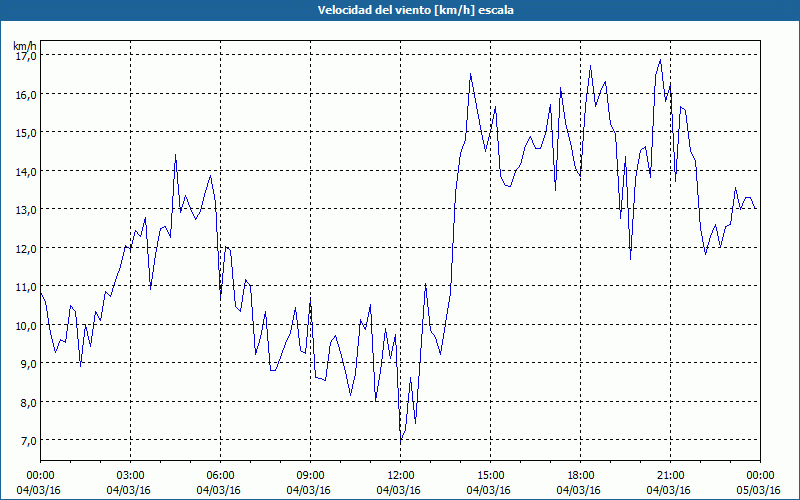Click the early morning peak near 04:30
This screenshot has width=800, height=500.
pyautogui.click(x=176, y=155)
